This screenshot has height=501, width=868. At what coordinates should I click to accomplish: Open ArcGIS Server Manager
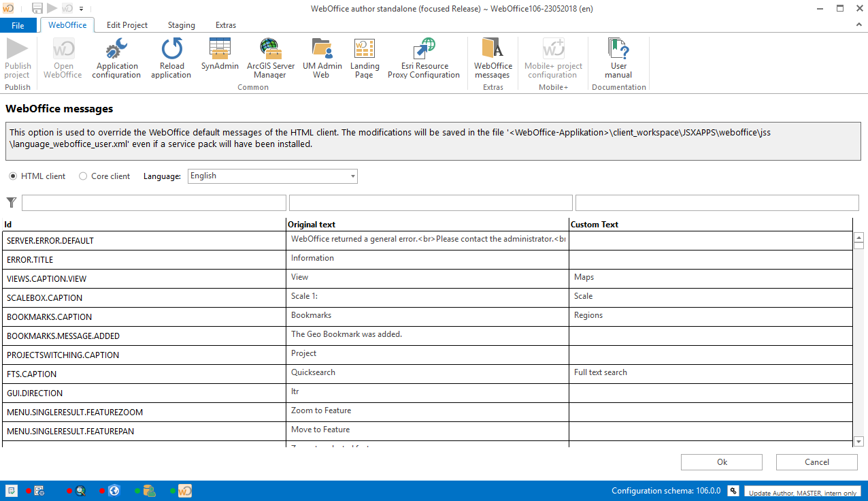[x=269, y=58]
